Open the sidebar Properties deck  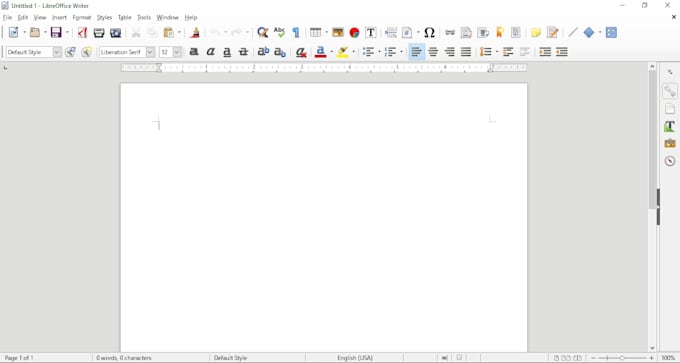(670, 92)
